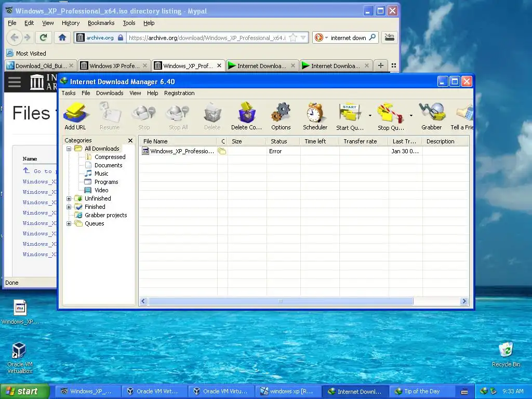Expand the Queues category node
Image resolution: width=532 pixels, height=399 pixels.
coord(69,223)
